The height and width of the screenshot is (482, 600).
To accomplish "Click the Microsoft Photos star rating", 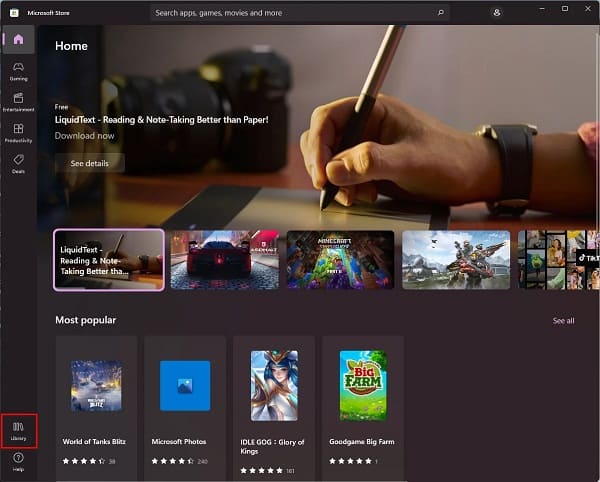I will click(x=173, y=461).
